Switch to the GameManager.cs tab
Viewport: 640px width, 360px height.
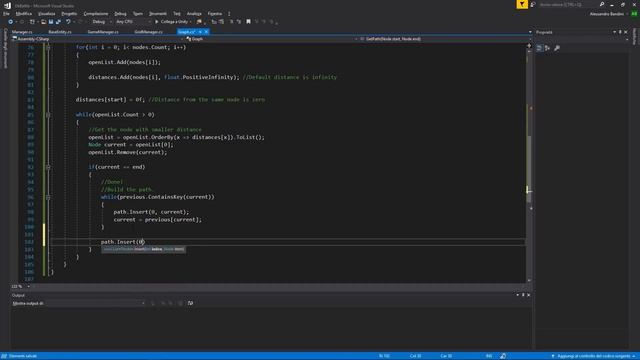103,32
